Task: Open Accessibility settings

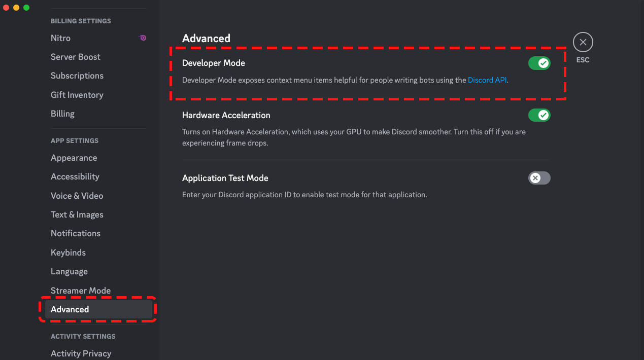Action: pos(75,176)
